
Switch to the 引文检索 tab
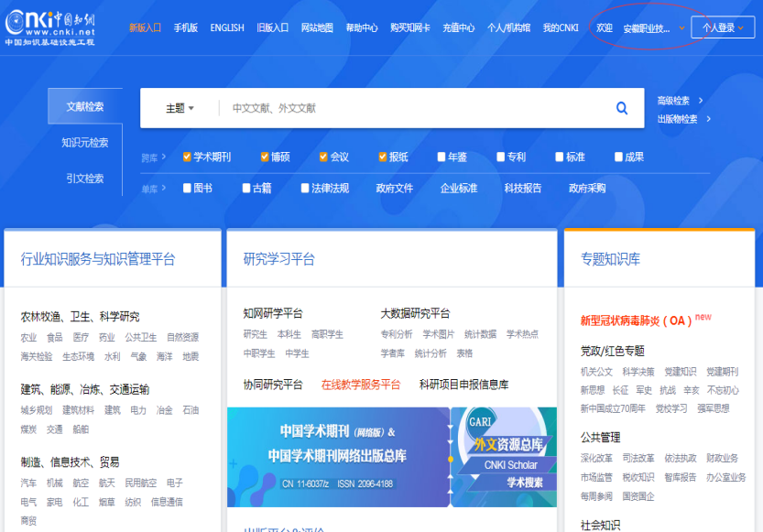(84, 178)
